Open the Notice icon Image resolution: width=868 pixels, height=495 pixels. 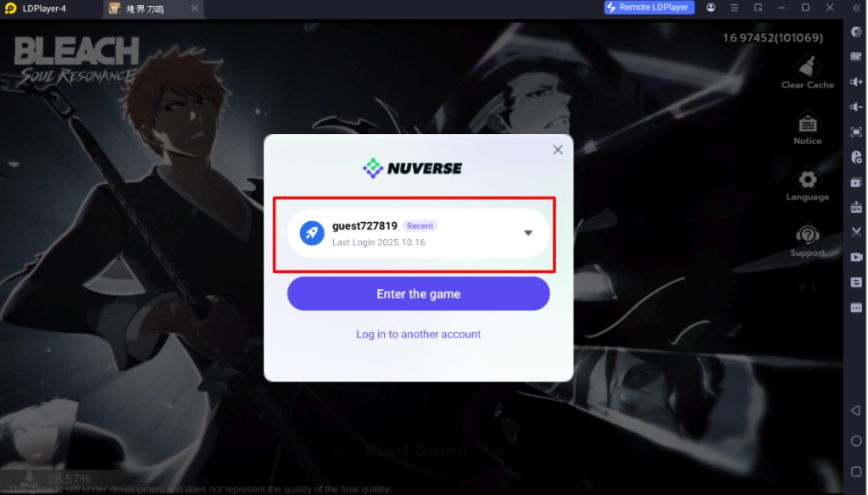pos(807,130)
